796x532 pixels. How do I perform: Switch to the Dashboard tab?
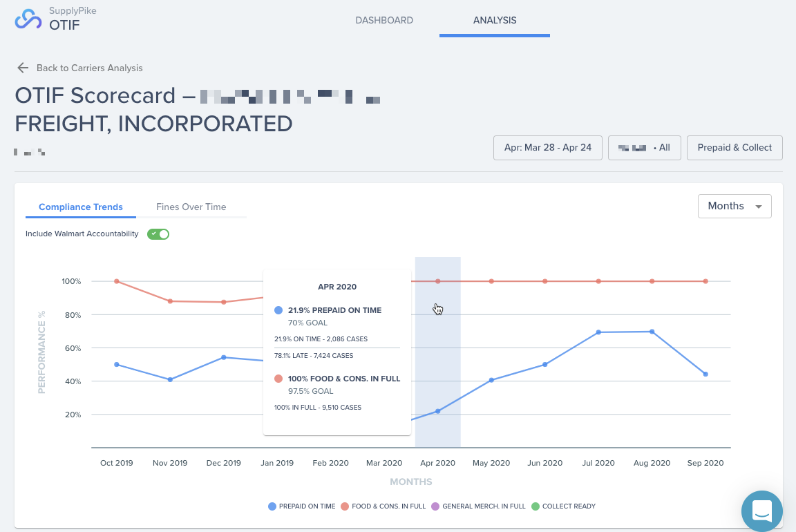(384, 20)
